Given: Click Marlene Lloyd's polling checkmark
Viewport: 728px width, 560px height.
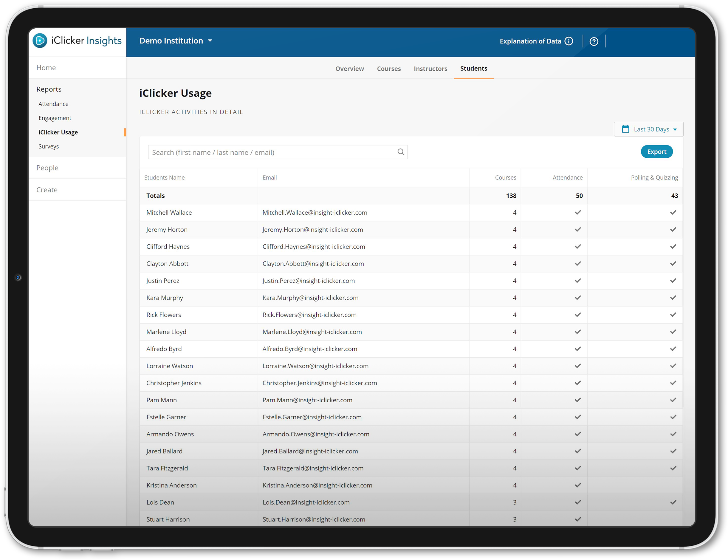Looking at the screenshot, I should (x=673, y=332).
